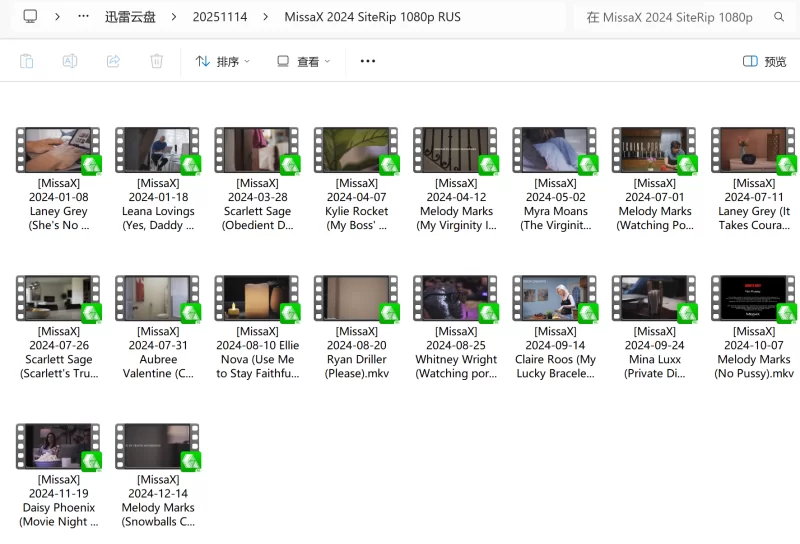The width and height of the screenshot is (800, 544).
Task: Select the 2024-08-10 Ellie Nova video icon
Action: click(x=257, y=299)
